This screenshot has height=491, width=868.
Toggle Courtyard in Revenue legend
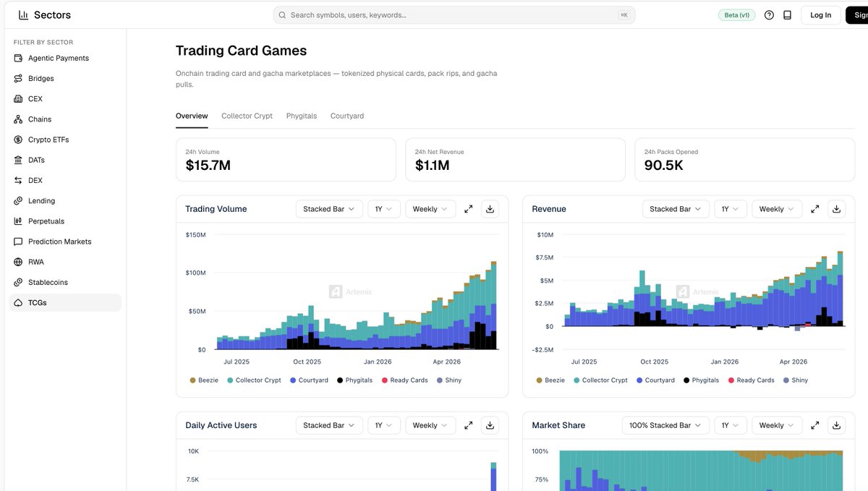coord(655,380)
